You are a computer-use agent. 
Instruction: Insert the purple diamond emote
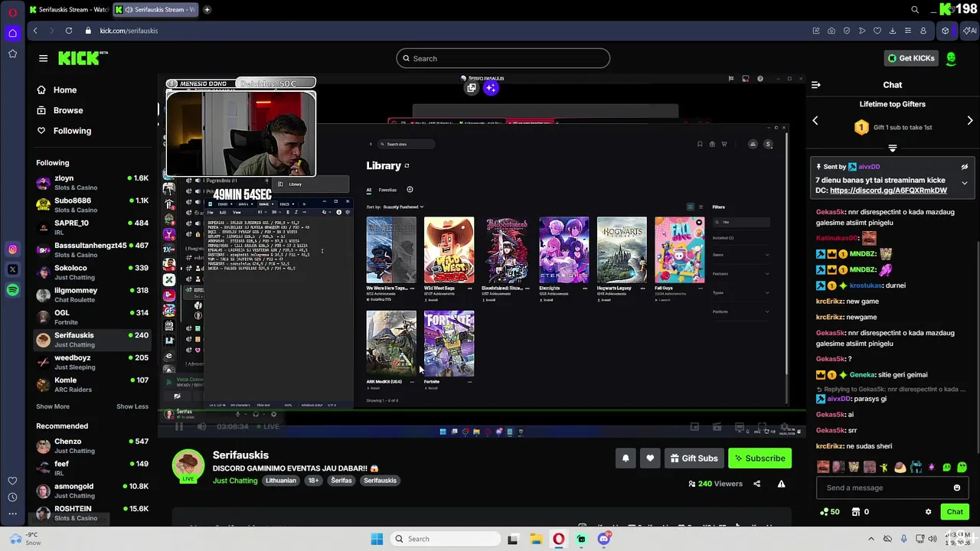click(932, 467)
